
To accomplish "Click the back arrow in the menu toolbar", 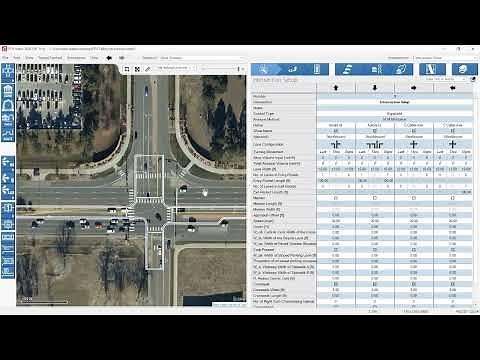I will click(x=109, y=58).
